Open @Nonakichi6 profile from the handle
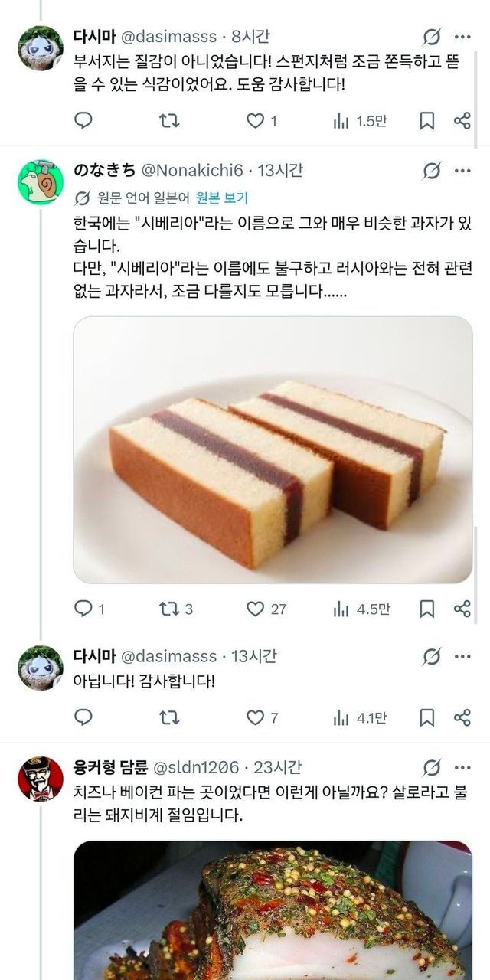 click(x=196, y=170)
